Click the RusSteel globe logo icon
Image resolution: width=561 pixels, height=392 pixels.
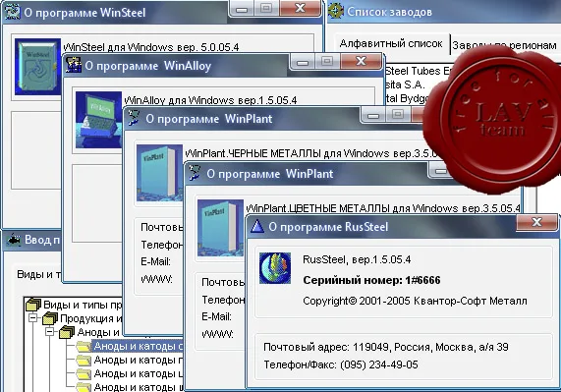coord(275,268)
